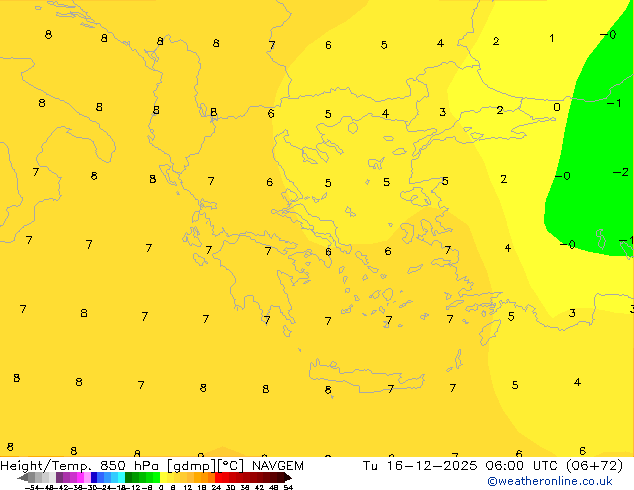
Task: Click the '-54' legend scale label
Action: (x=32, y=487)
